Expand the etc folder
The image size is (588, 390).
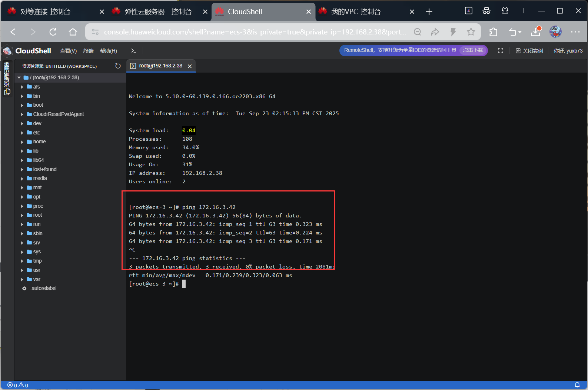(22, 133)
